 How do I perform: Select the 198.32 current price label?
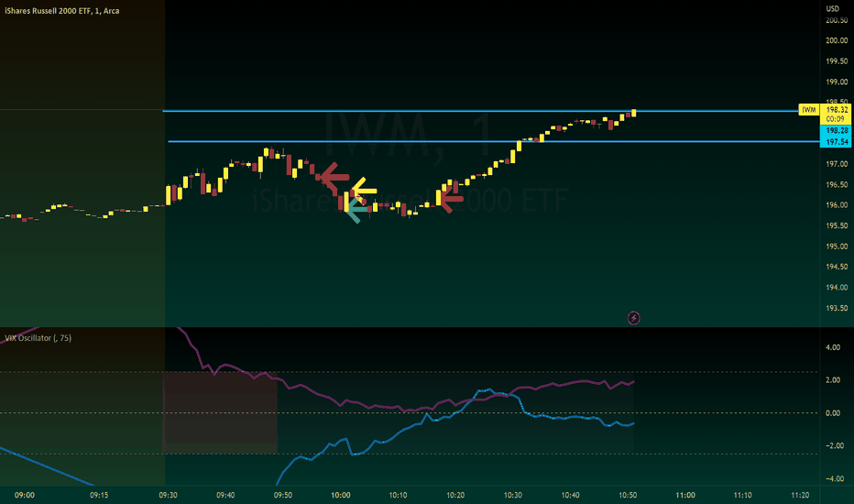point(837,110)
